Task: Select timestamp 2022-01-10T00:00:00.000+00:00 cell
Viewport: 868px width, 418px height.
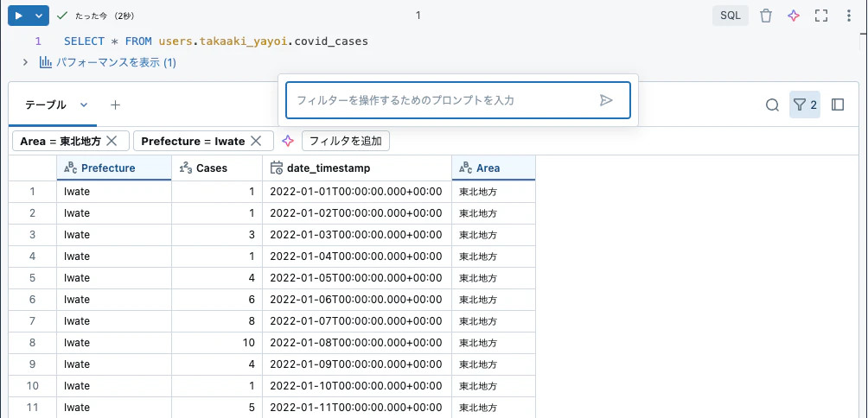Action: click(357, 385)
